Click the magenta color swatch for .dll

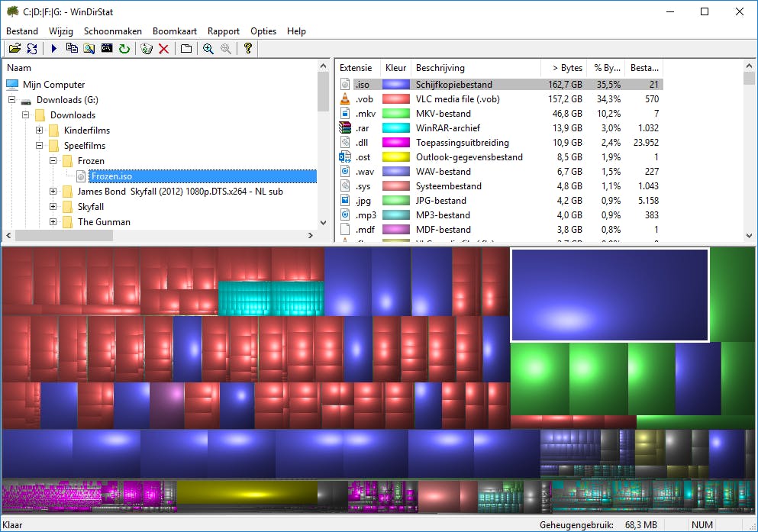coord(396,142)
